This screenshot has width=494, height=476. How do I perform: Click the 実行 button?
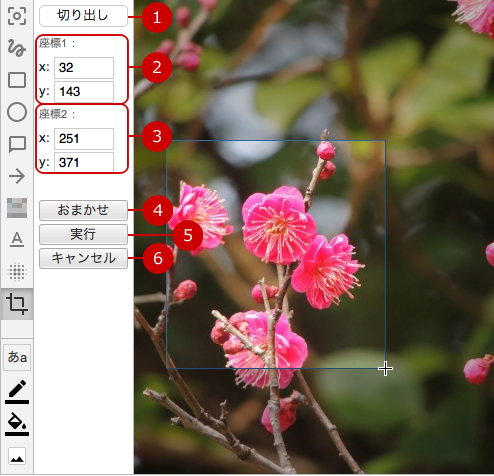coord(83,234)
